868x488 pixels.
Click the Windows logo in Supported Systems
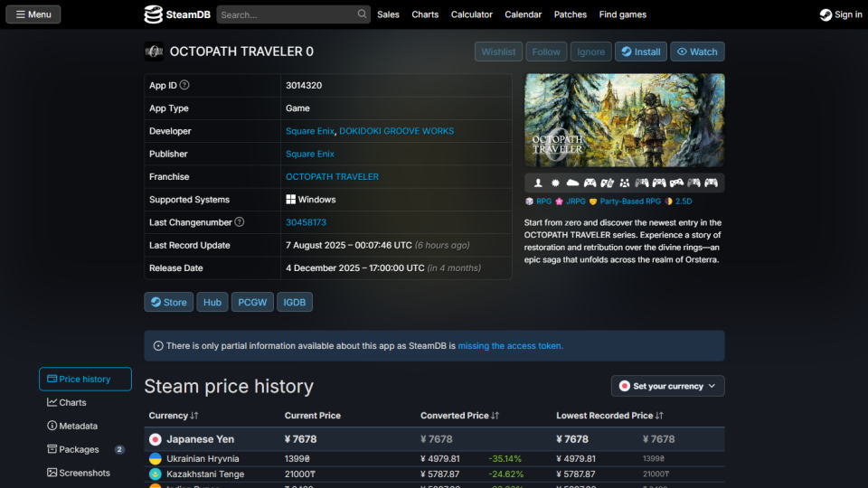click(290, 199)
